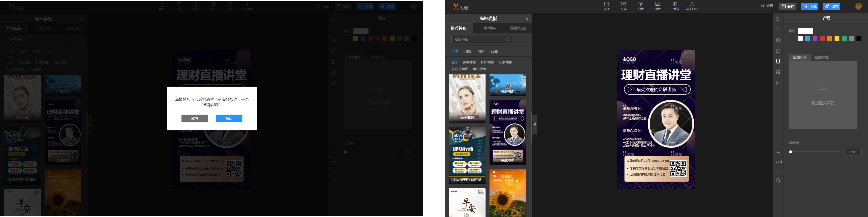Toggle grid icon in the undimmed editor sidebar
This screenshot has height=217, width=868.
coord(778,72)
